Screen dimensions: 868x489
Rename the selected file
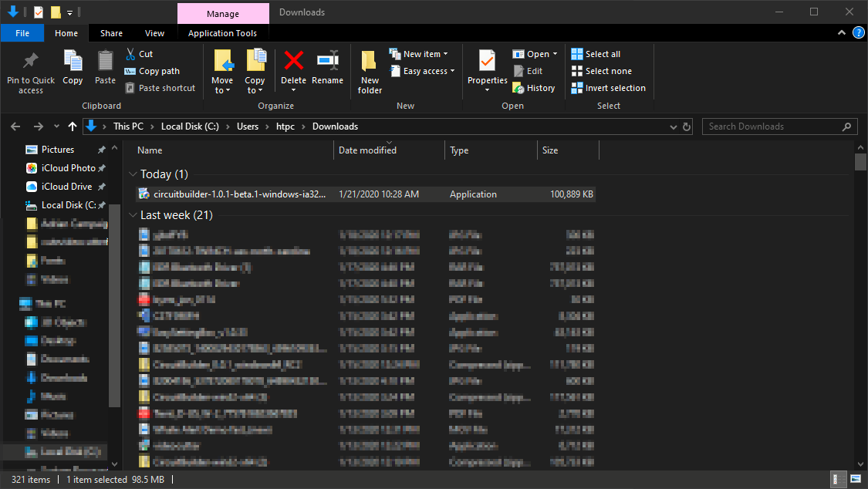328,68
